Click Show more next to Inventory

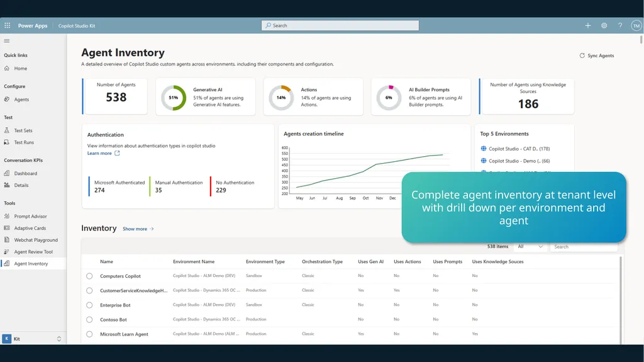click(138, 229)
